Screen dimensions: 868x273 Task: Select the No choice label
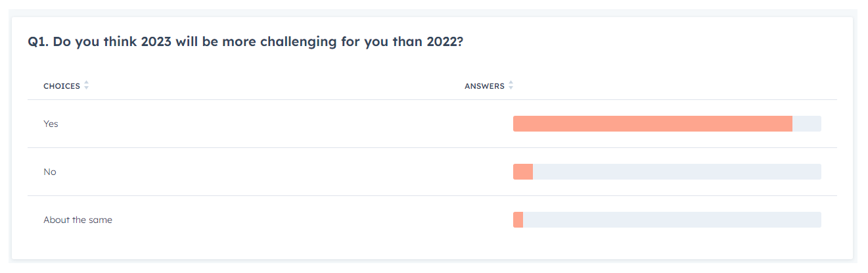(x=50, y=172)
